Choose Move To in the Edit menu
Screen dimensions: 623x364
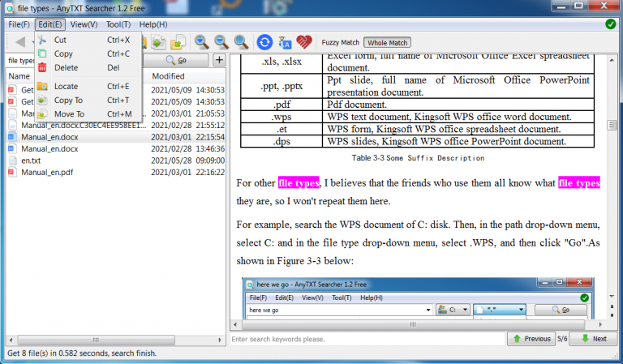pos(69,114)
